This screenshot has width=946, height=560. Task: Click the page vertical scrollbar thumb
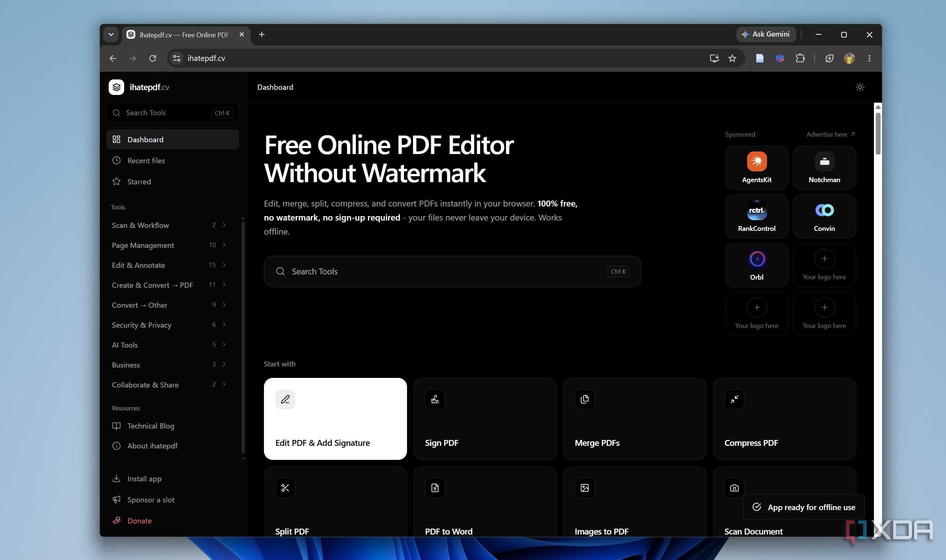coord(878,133)
